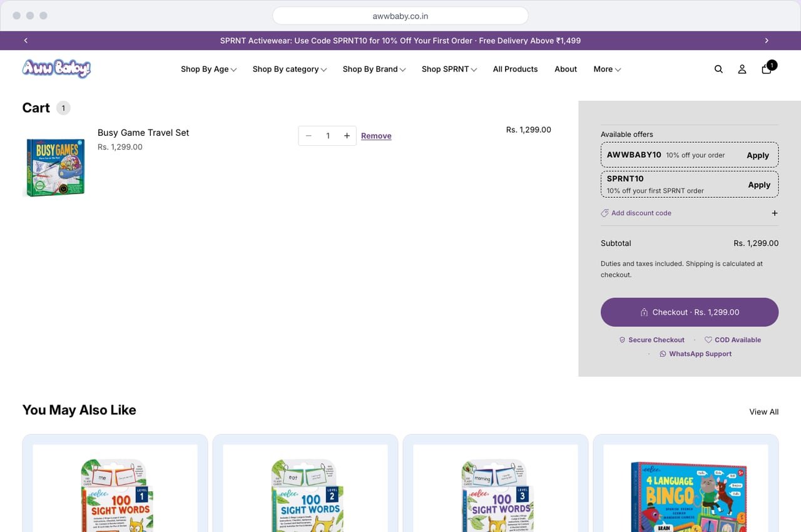Click the Secure Checkout shield icon

(622, 340)
